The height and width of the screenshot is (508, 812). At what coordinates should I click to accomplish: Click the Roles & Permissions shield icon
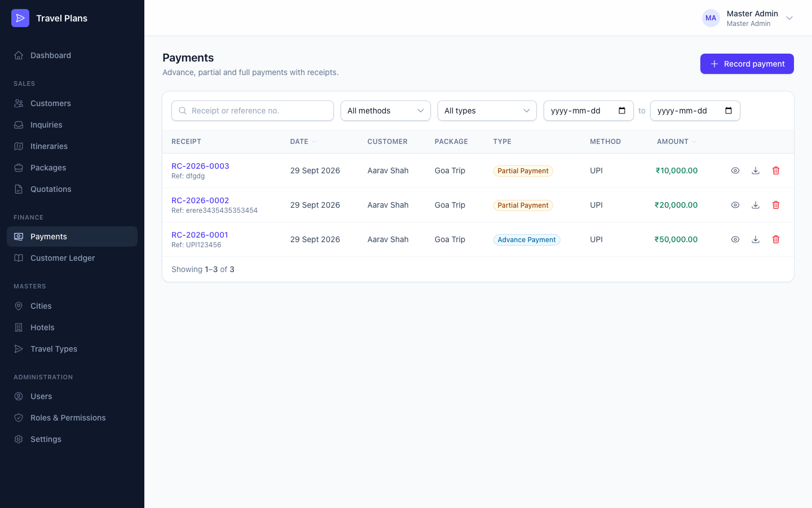tap(19, 418)
